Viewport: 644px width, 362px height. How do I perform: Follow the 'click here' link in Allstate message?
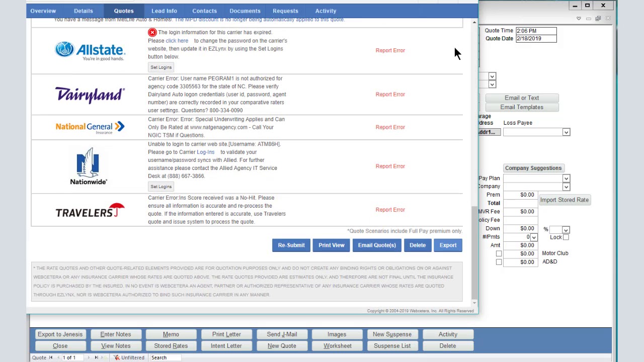177,41
